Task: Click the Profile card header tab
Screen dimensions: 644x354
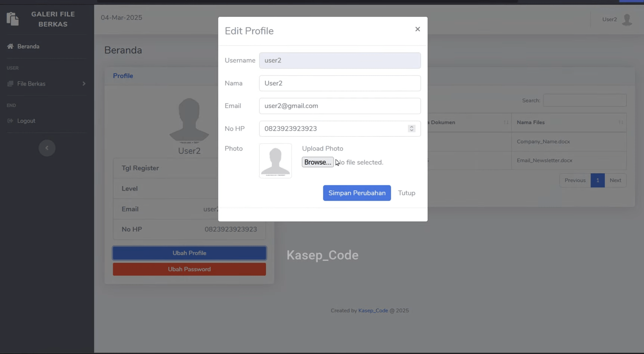Action: [x=123, y=76]
